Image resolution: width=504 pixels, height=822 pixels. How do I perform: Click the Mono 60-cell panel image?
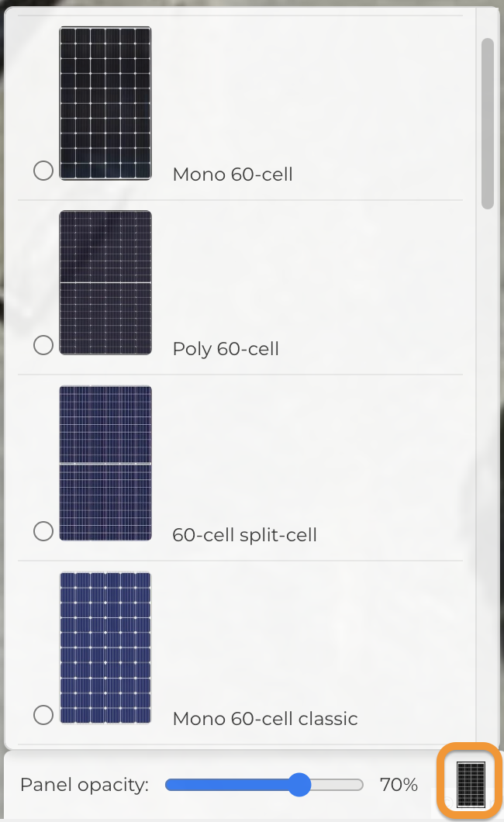(105, 103)
